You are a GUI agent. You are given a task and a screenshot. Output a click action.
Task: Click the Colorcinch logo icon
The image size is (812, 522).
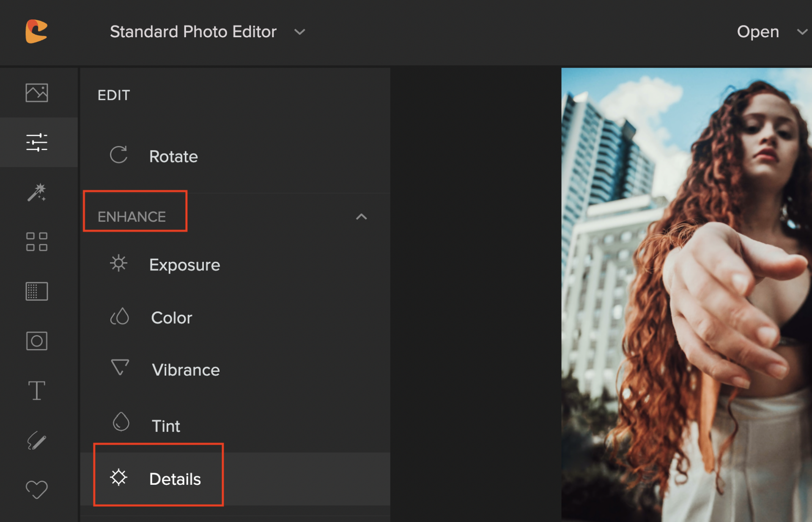click(36, 31)
